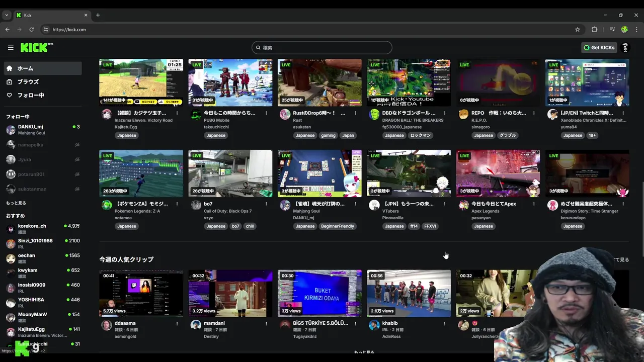The width and height of the screenshot is (644, 362).
Task: Click the BeginnerFriendly tag
Action: click(338, 226)
